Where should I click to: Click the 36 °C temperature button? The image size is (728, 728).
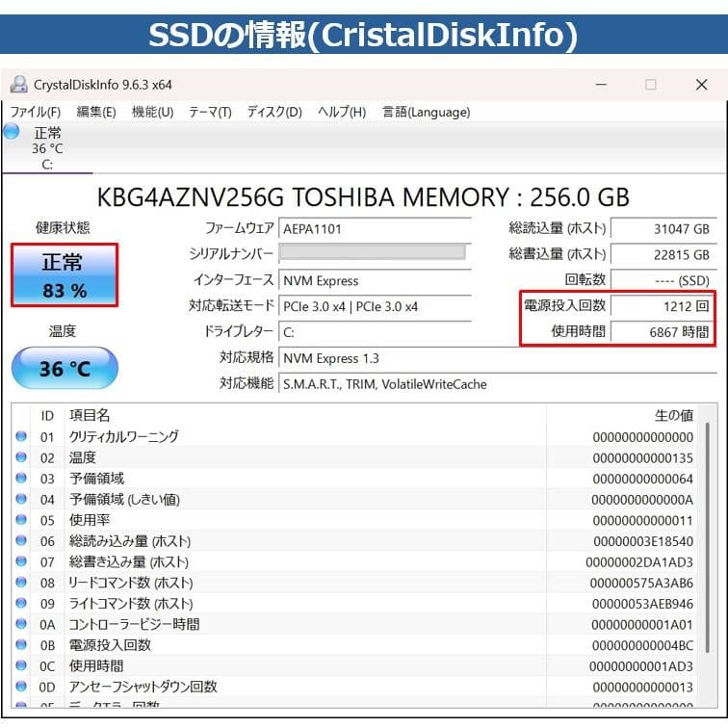(65, 368)
